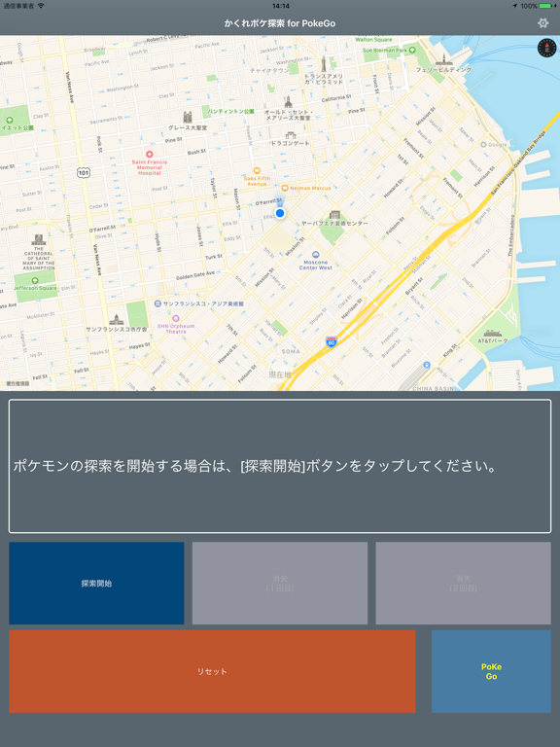The height and width of the screenshot is (747, 560).
Task: Tap the SOMA district label
Action: pos(291,351)
